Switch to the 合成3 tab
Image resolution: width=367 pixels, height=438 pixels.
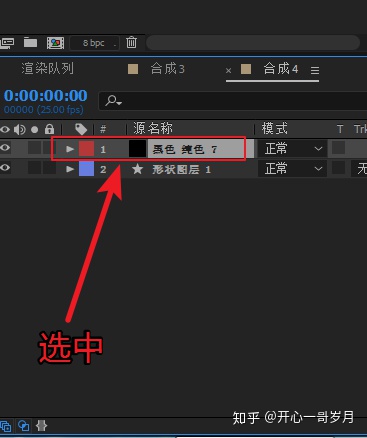[x=167, y=69]
